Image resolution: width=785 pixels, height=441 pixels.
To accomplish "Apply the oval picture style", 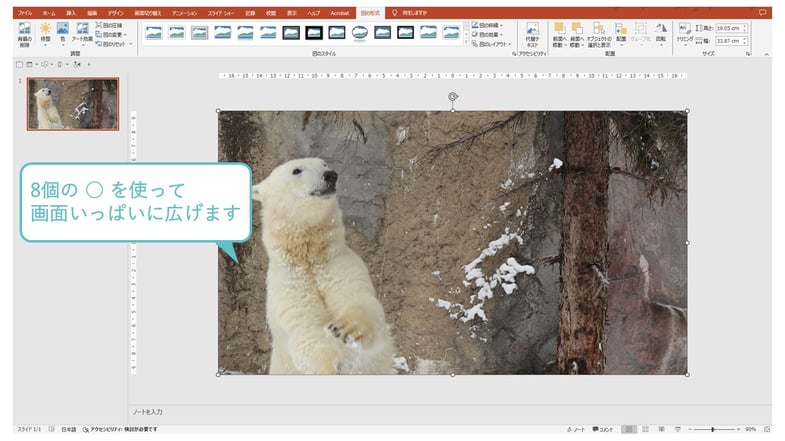I will 359,33.
